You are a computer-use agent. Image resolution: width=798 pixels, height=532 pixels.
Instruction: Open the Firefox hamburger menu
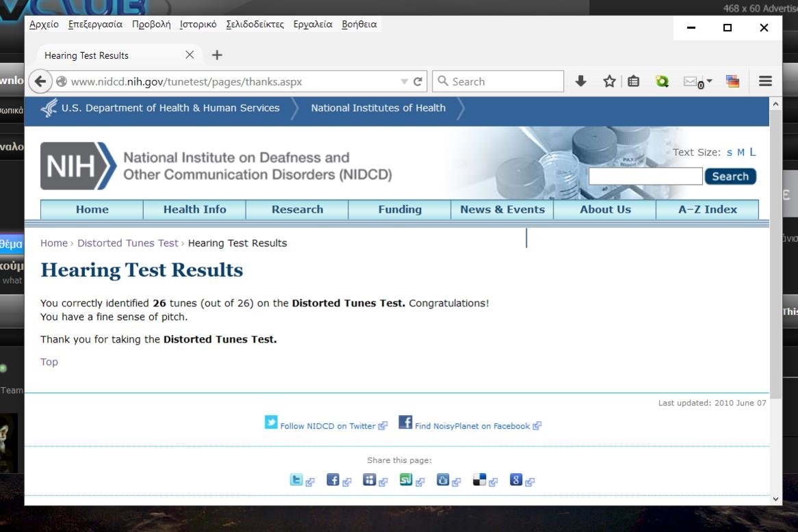765,81
